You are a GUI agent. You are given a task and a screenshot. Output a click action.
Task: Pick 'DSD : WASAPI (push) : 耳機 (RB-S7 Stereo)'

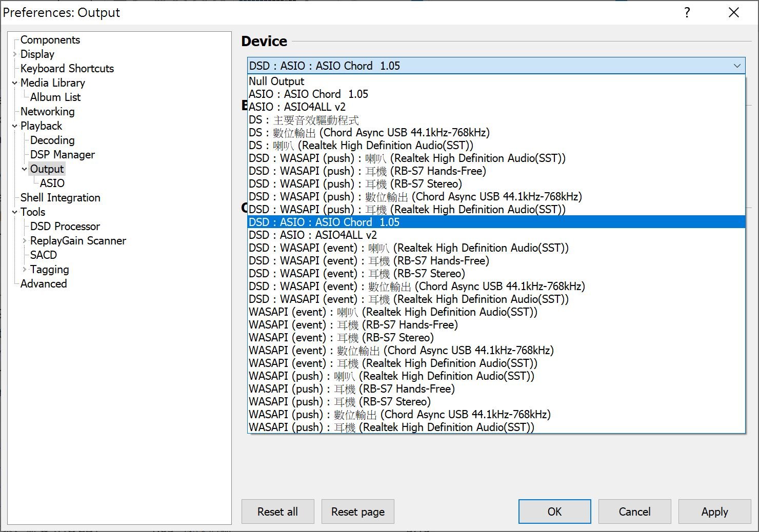(496, 183)
